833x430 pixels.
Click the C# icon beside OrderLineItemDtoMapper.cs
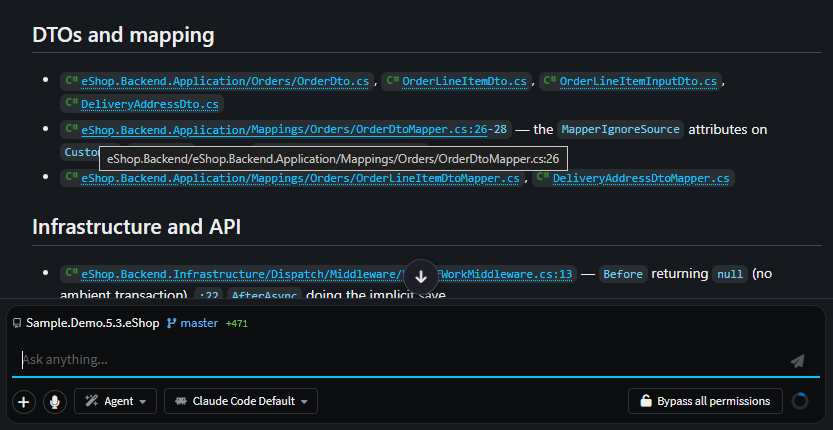click(x=71, y=178)
